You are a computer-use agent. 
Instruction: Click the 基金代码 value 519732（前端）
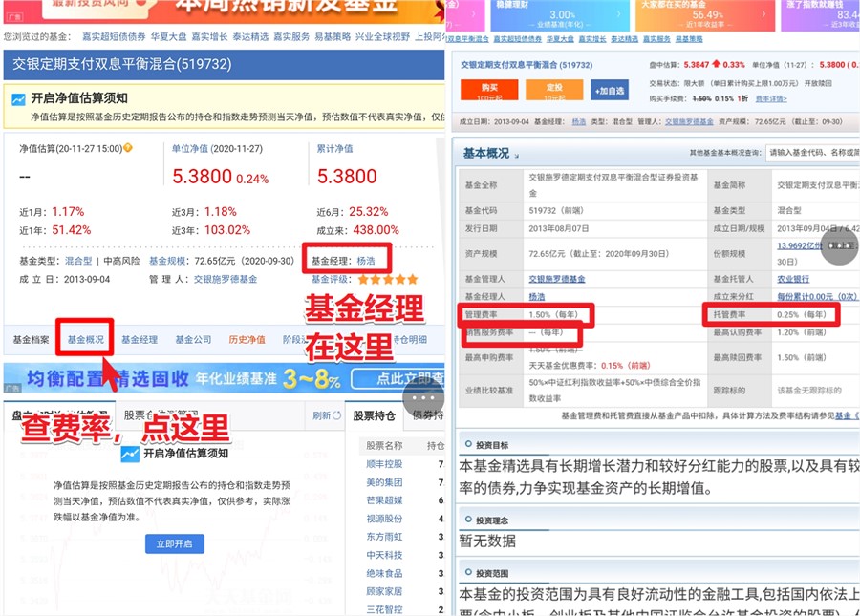coord(556,210)
